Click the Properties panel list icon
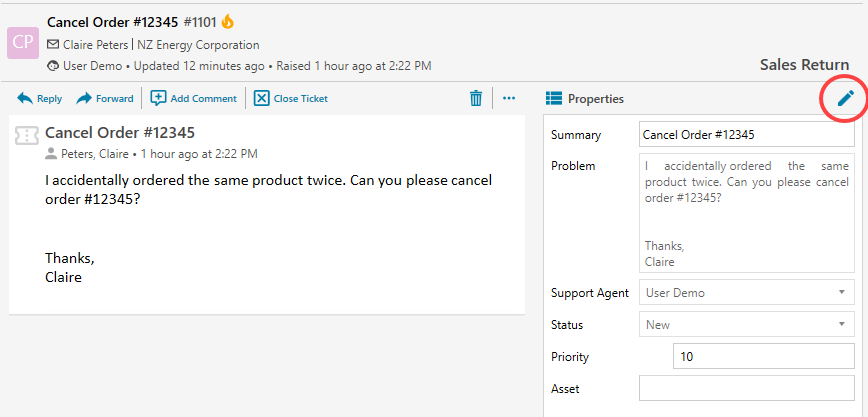The image size is (868, 417). coord(553,98)
